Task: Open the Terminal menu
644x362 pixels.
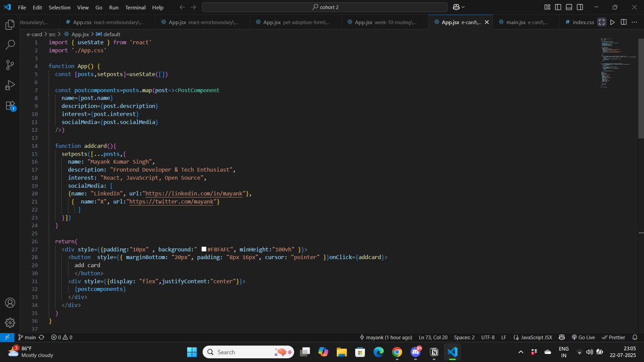Action: (x=135, y=8)
